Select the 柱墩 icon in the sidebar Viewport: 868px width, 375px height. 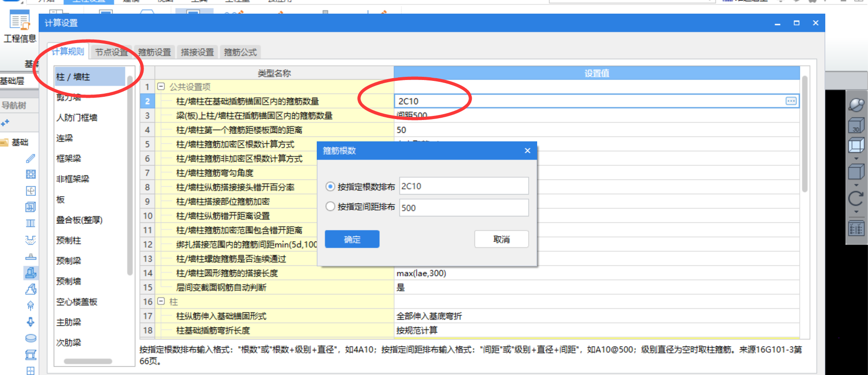click(30, 256)
